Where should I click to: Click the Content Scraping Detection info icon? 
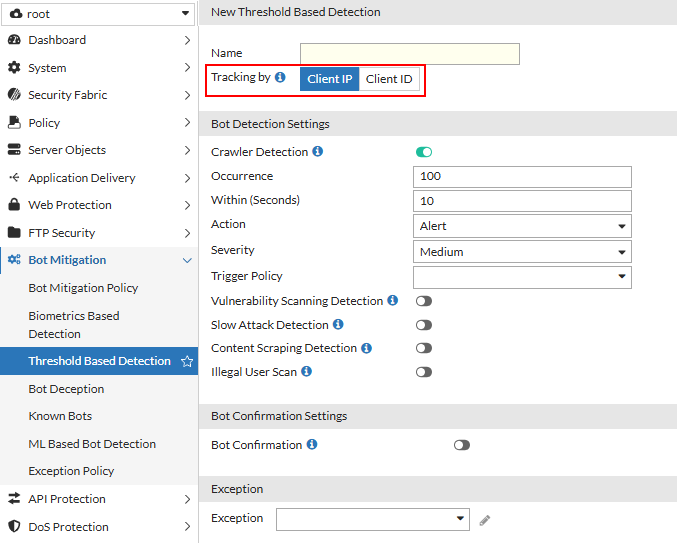(366, 349)
